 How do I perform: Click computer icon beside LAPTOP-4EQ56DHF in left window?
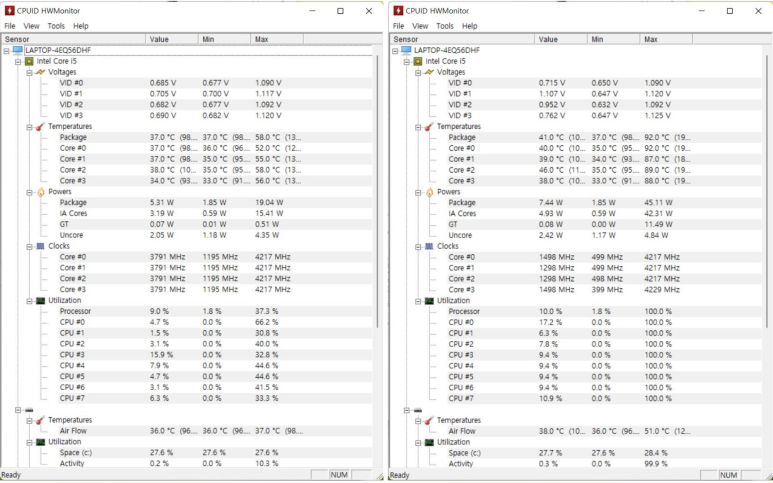pyautogui.click(x=18, y=50)
